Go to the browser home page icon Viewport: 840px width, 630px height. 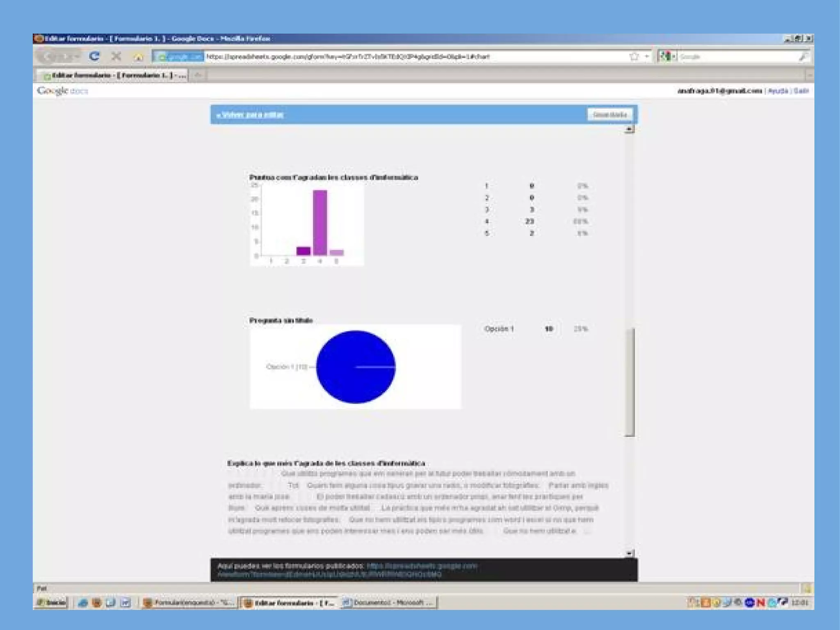(x=138, y=57)
